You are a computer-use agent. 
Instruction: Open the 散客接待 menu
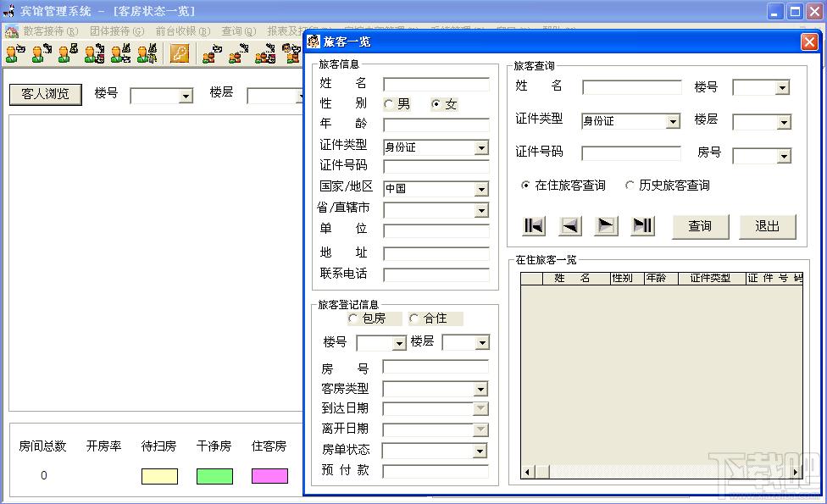50,31
